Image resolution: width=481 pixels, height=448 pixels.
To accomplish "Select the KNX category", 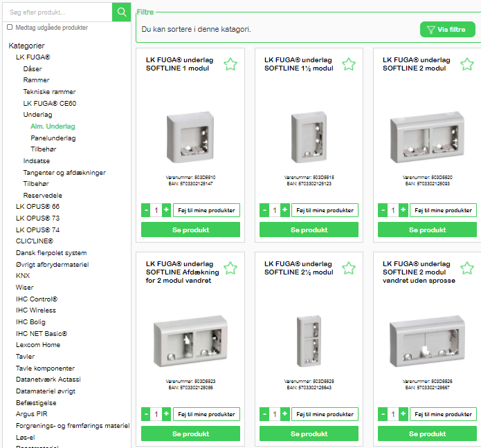I will coord(23,275).
